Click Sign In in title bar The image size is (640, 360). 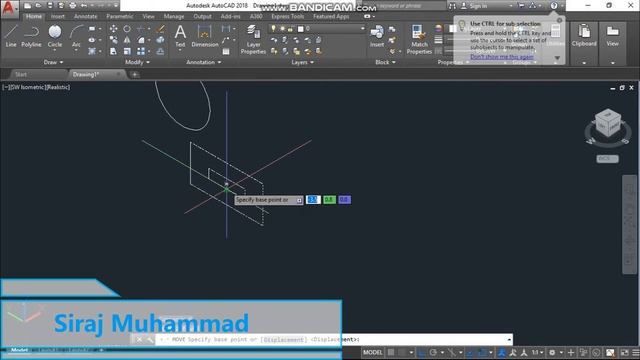click(478, 6)
